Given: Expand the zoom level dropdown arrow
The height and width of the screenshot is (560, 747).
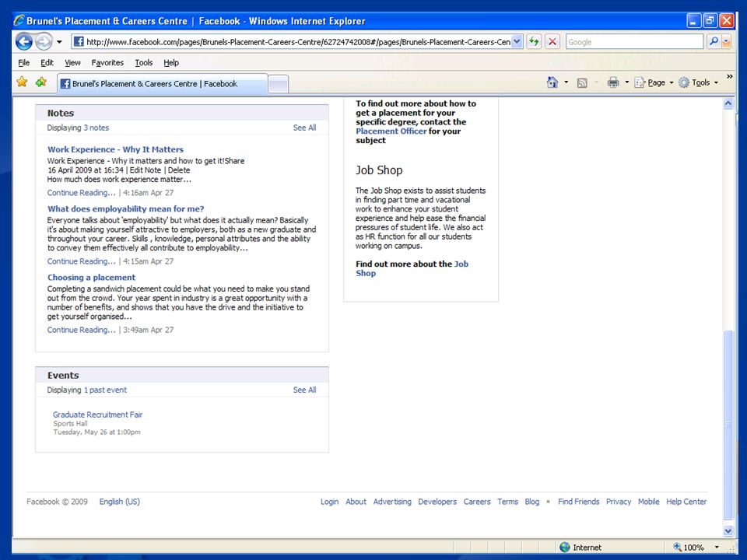Looking at the screenshot, I should point(716,547).
